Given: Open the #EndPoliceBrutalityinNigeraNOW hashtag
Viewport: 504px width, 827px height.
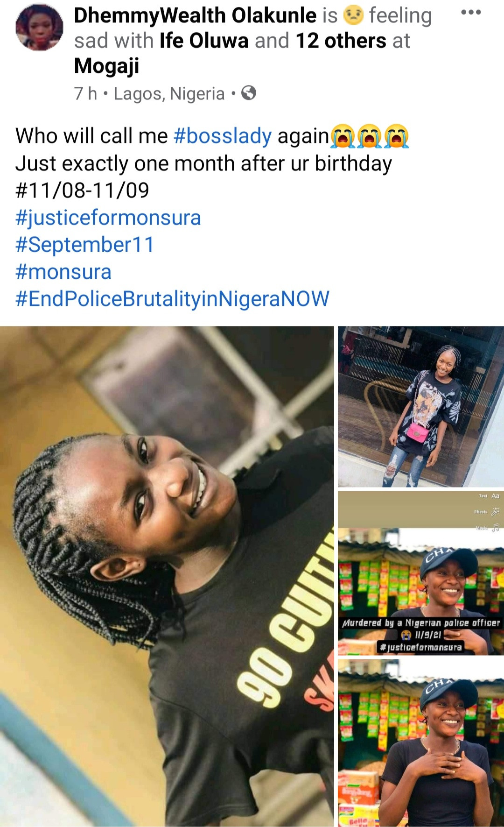Looking at the screenshot, I should [x=173, y=299].
